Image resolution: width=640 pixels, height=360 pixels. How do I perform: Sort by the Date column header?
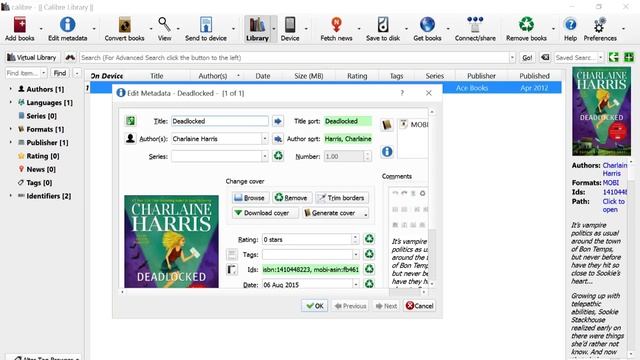(263, 76)
